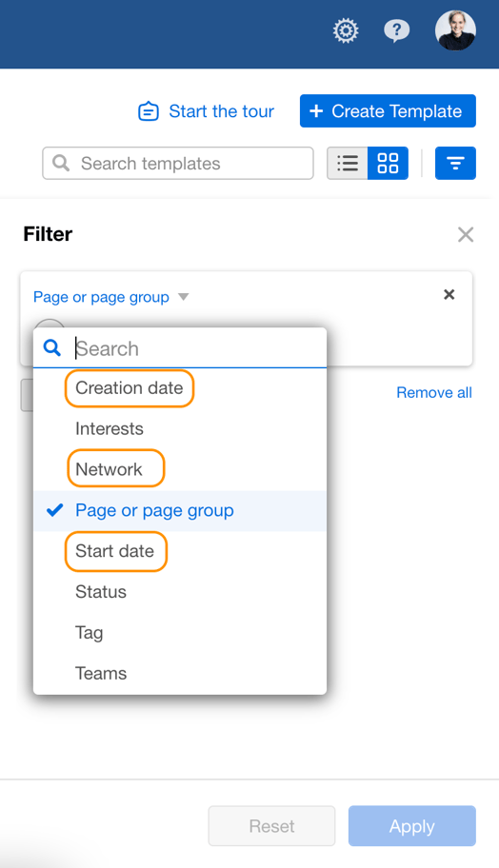This screenshot has width=499, height=868.
Task: Switch to list view
Action: tap(348, 164)
